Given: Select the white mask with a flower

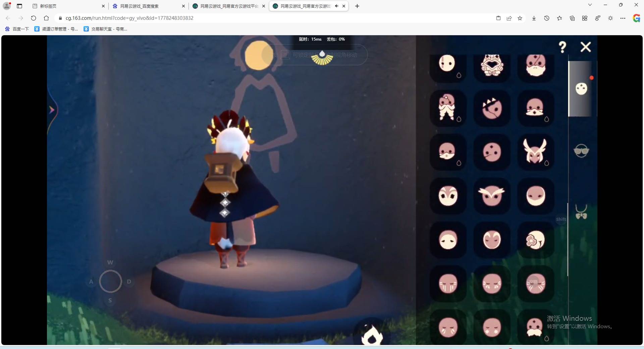Looking at the screenshot, I should click(536, 240).
